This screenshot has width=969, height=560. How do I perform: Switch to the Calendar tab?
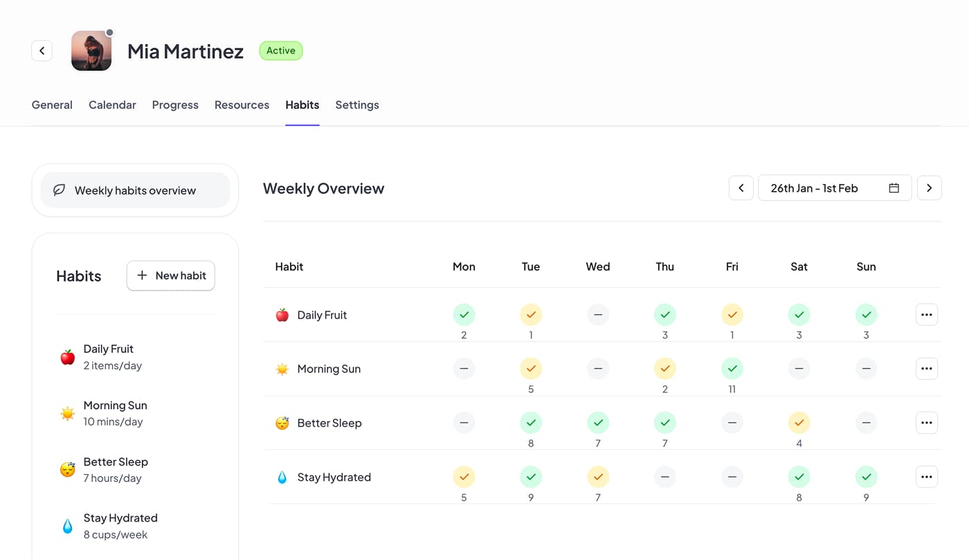112,105
